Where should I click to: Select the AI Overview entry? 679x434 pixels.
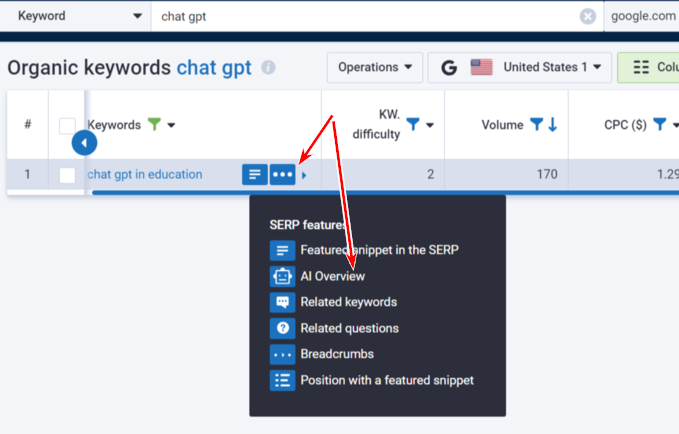[333, 276]
